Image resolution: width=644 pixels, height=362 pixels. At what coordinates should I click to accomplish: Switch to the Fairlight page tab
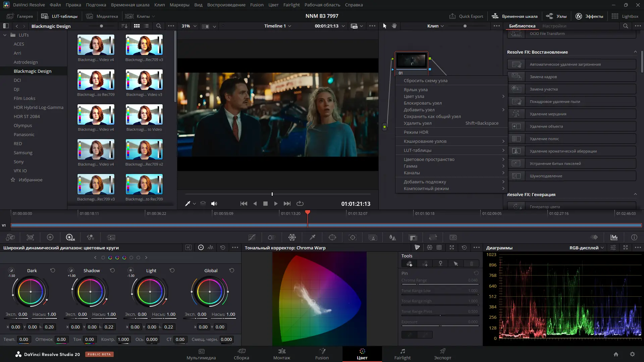402,354
